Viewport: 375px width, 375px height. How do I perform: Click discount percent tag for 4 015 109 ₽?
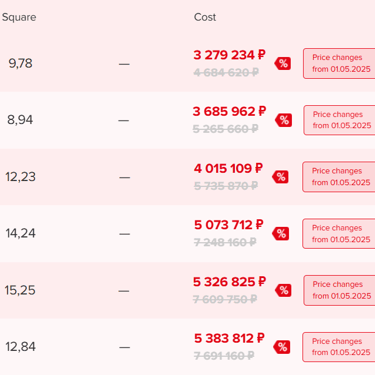click(x=280, y=177)
